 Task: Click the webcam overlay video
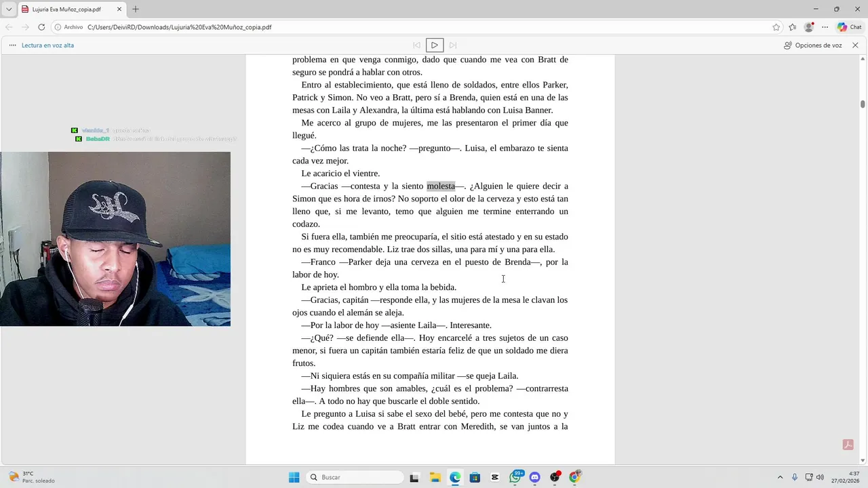point(115,239)
